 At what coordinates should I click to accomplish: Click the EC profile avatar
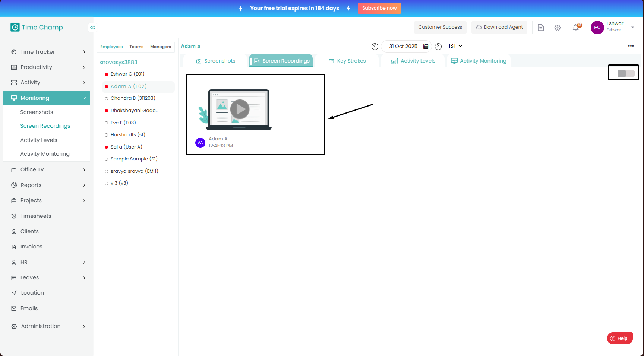point(597,28)
